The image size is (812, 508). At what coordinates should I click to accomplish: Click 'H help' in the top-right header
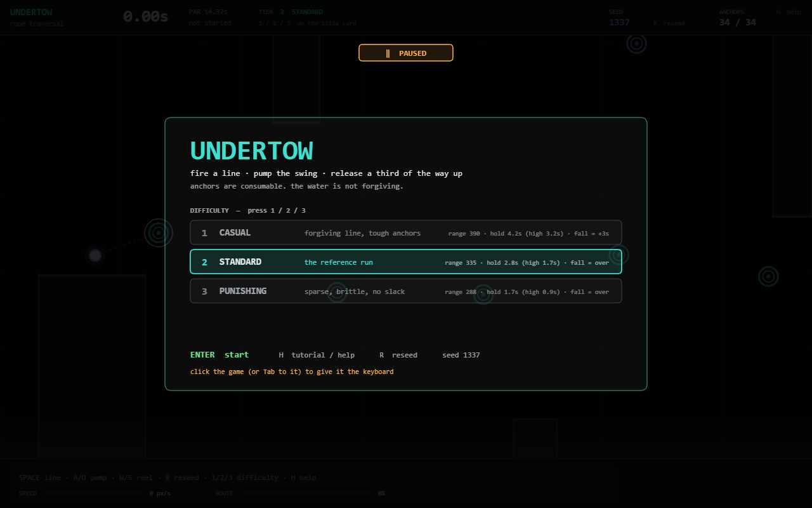(789, 12)
